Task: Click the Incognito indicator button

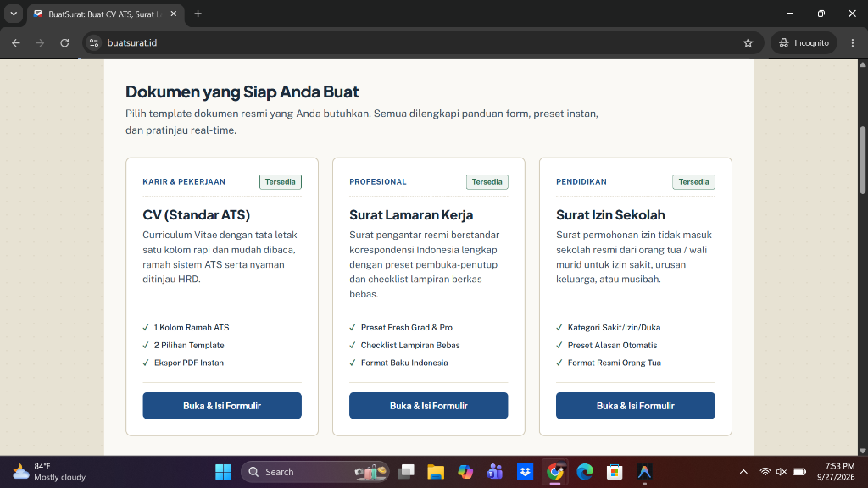Action: (x=804, y=42)
